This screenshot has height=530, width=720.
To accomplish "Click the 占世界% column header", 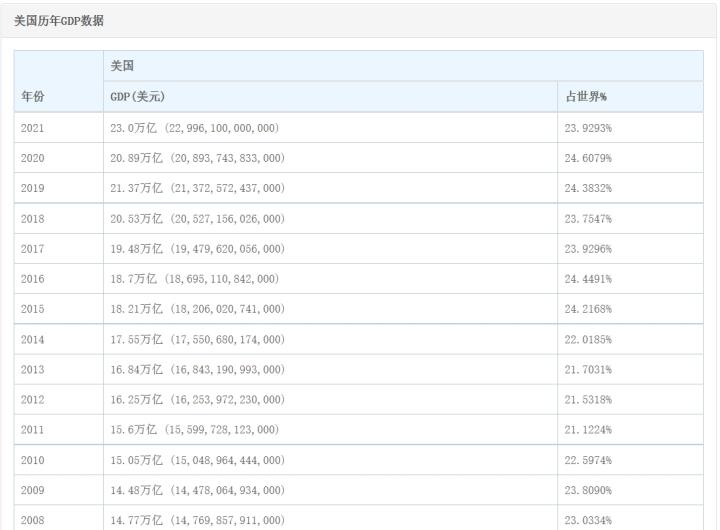I will pyautogui.click(x=586, y=97).
